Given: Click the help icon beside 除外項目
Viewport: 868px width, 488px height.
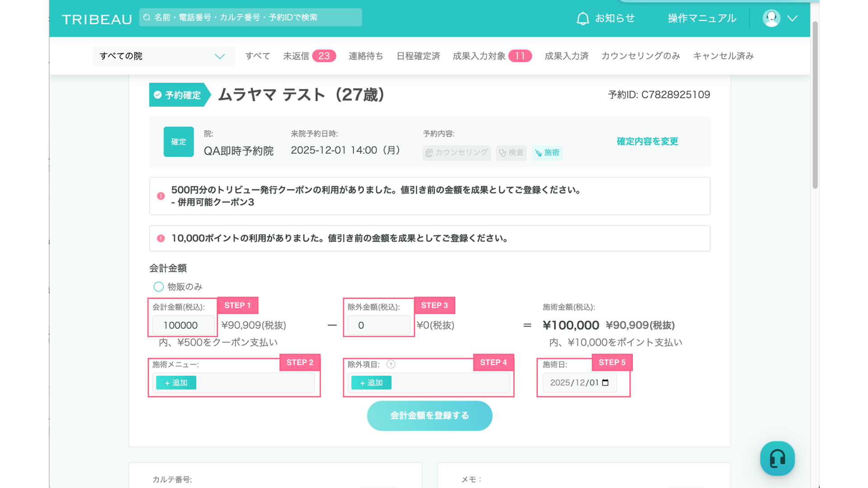Looking at the screenshot, I should coord(391,364).
